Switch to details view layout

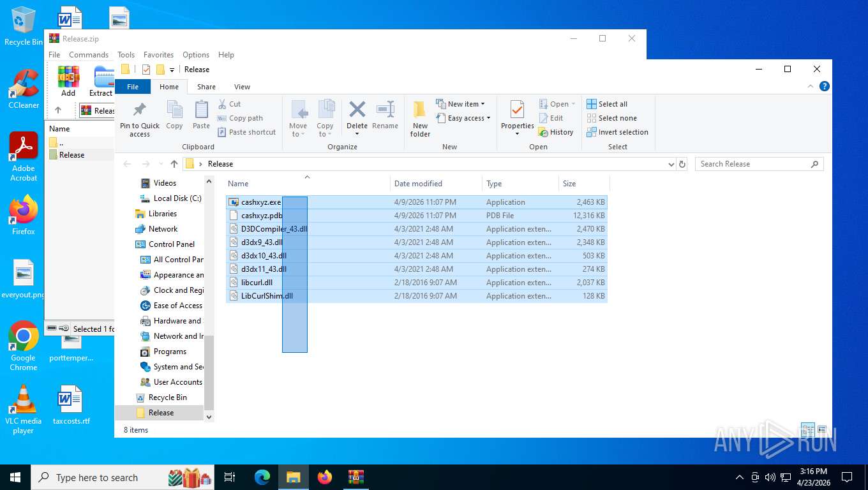(x=807, y=429)
